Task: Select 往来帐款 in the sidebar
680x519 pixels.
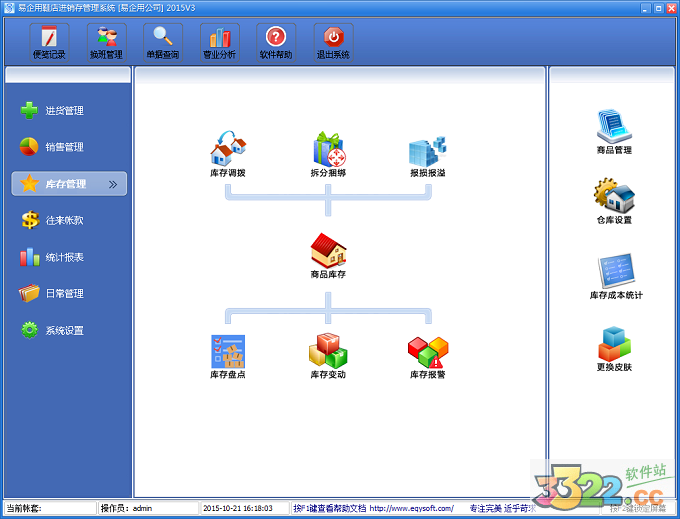Action: (x=52, y=220)
